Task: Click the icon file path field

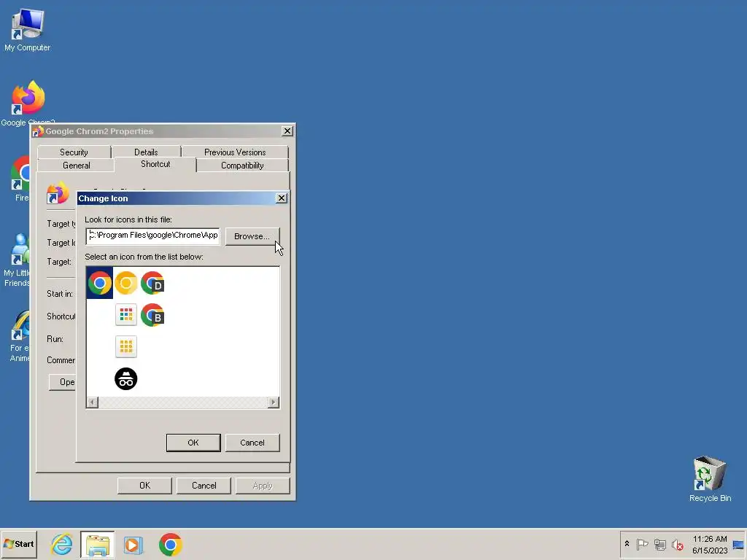Action: click(152, 236)
